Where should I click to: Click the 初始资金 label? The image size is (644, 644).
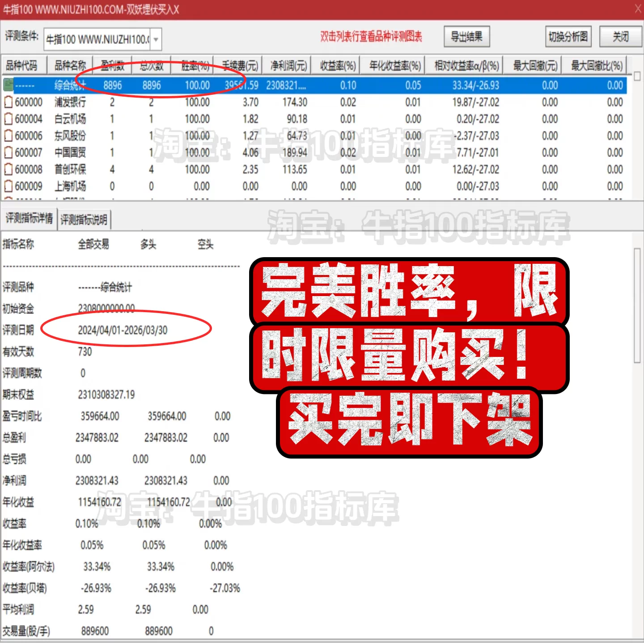coord(18,309)
